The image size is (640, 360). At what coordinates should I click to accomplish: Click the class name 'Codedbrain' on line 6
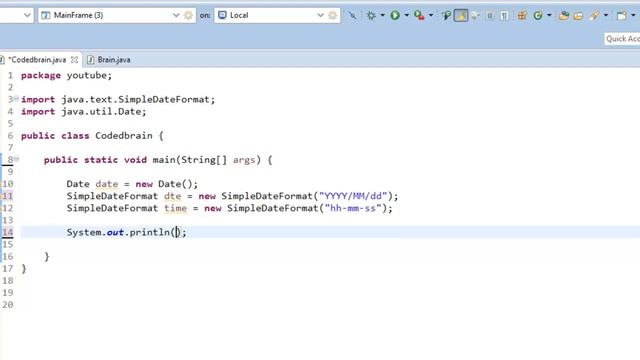(124, 136)
